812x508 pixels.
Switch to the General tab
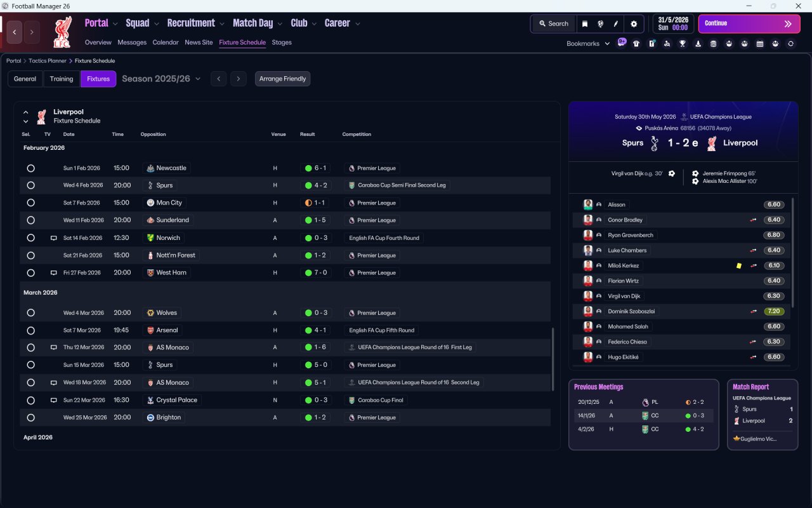25,79
